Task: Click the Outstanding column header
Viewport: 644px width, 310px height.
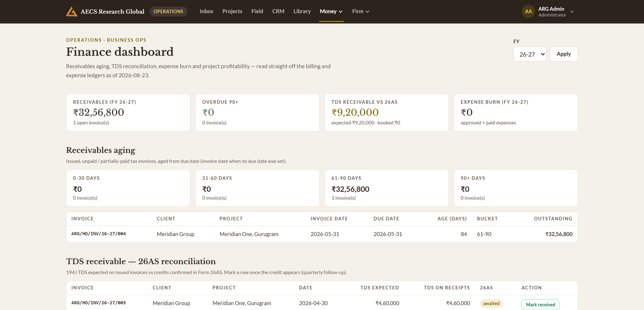Action: point(553,219)
